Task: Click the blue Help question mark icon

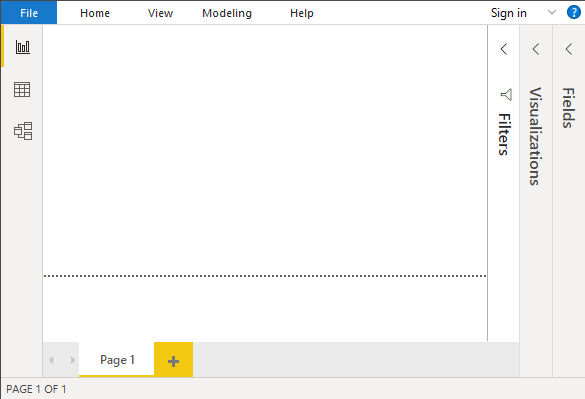Action: (x=573, y=12)
